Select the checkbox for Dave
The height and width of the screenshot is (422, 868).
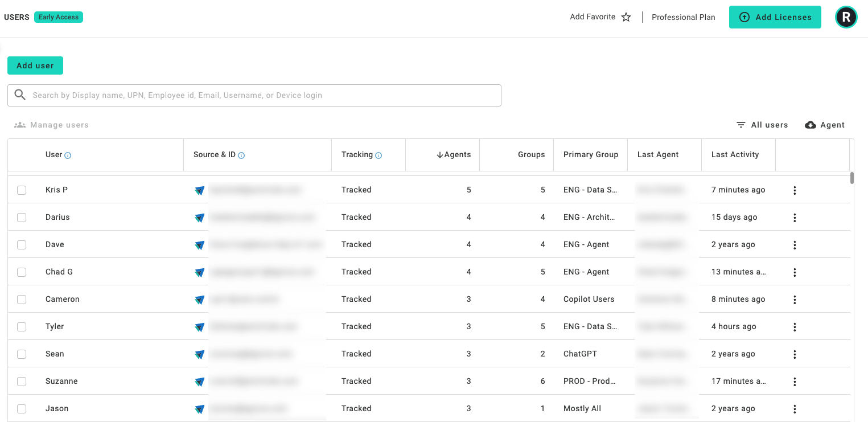[22, 245]
